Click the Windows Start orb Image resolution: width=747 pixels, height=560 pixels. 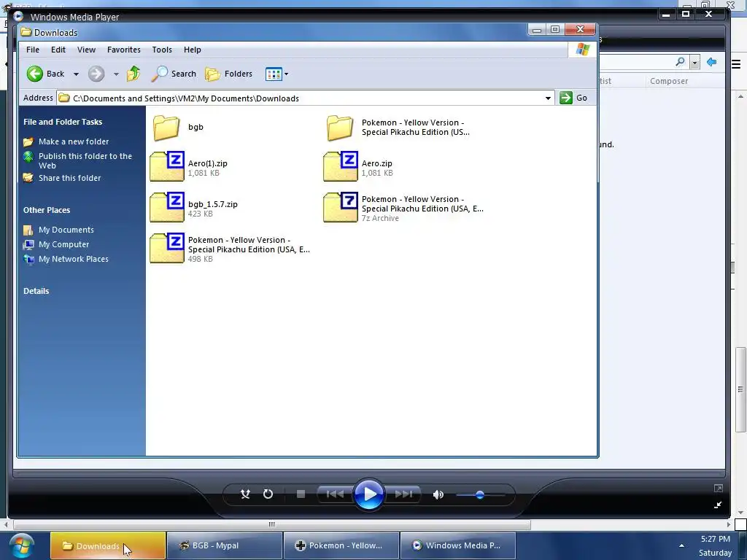tap(21, 546)
